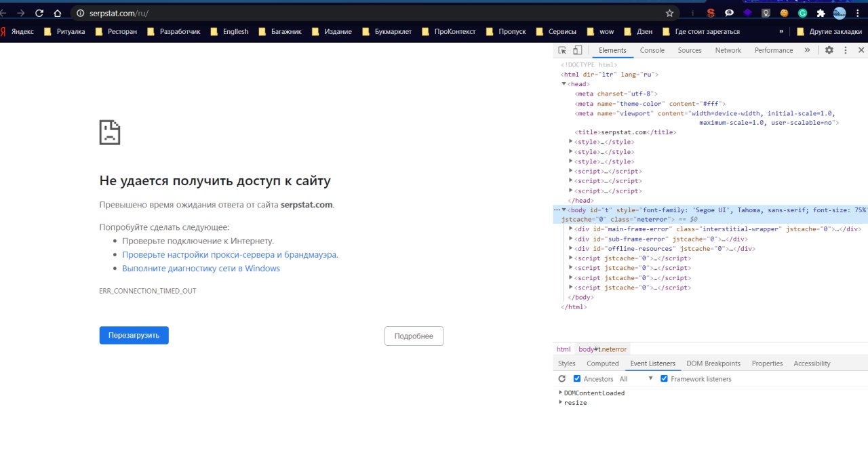Screen dimensions: 868x474
Task: Click the reload page icon in browser toolbar
Action: tap(39, 13)
